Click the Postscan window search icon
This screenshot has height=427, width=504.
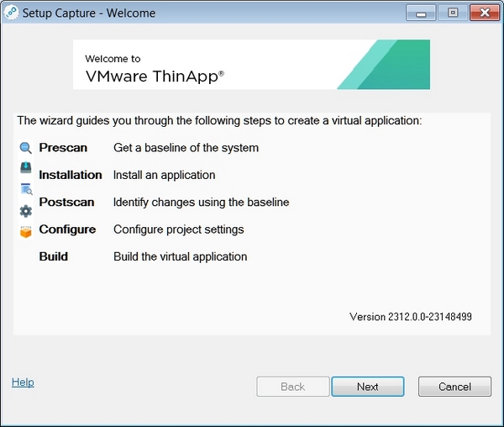26,189
